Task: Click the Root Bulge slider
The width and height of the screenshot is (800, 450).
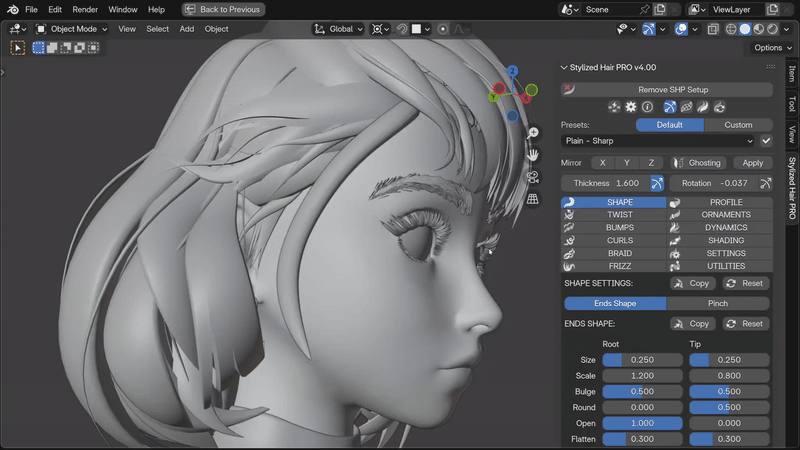Action: tap(642, 391)
